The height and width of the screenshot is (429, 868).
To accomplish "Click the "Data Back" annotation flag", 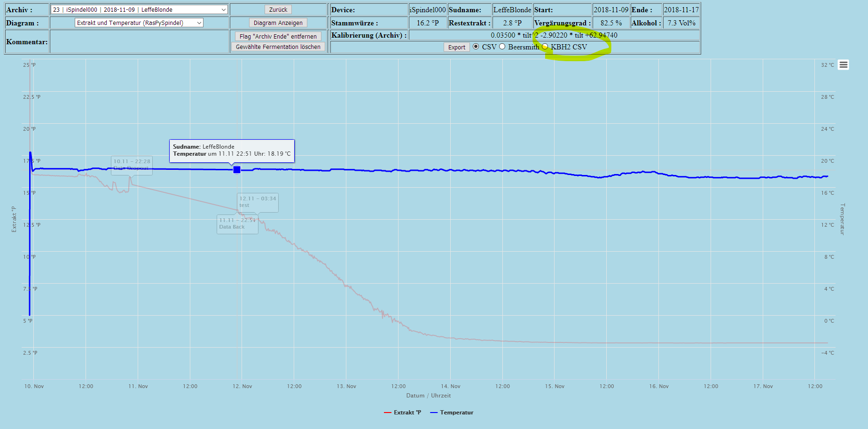I will pyautogui.click(x=237, y=224).
